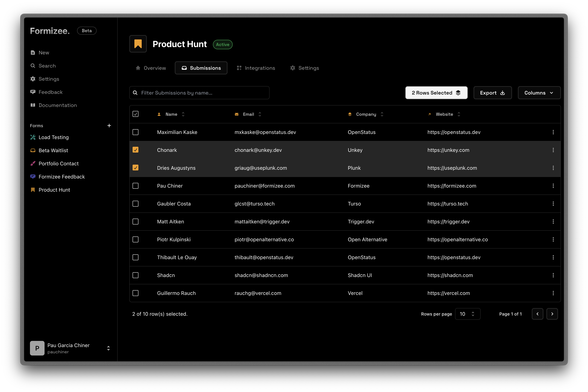
Task: Uncheck the Dries Augustyns row checkbox
Action: coord(135,168)
